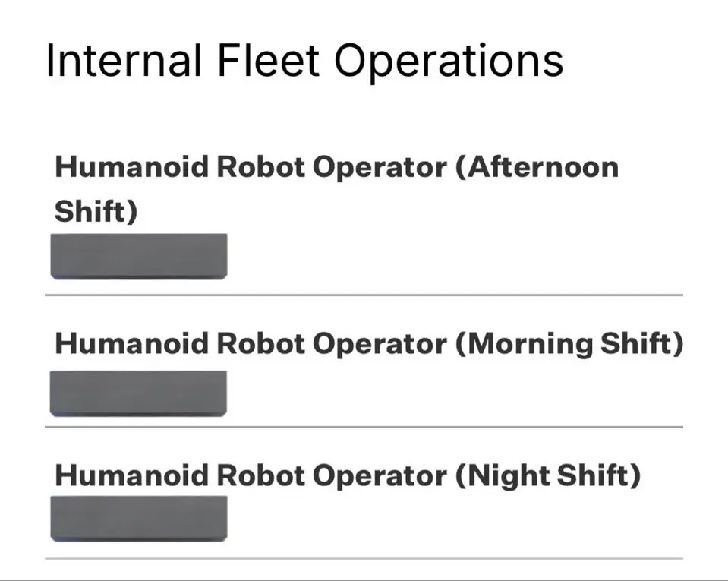
Task: Click "(Morning Shift)" in the second job title
Action: click(569, 345)
